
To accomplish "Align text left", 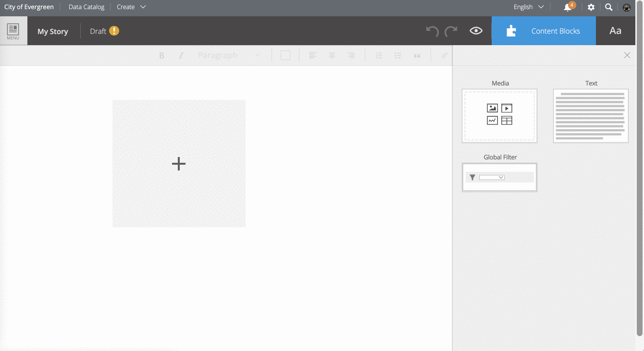I will point(312,56).
